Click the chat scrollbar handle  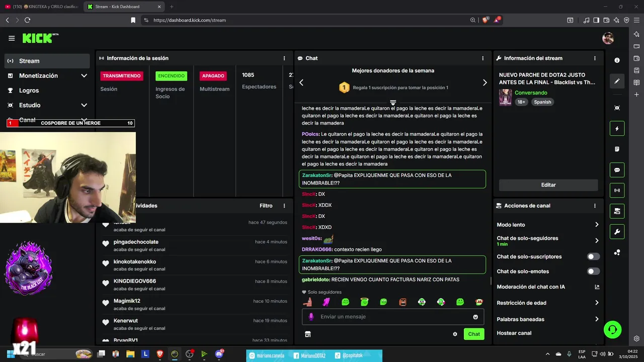pyautogui.click(x=491, y=281)
